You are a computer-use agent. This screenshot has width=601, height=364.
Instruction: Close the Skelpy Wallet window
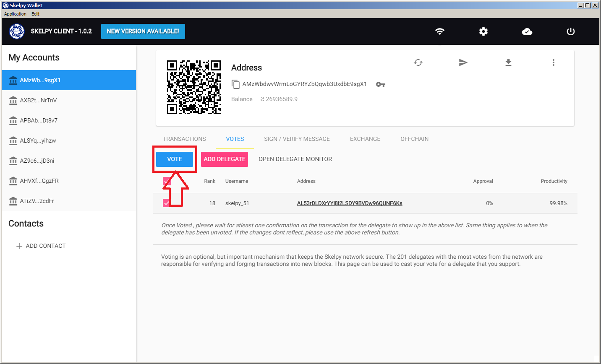pos(595,5)
